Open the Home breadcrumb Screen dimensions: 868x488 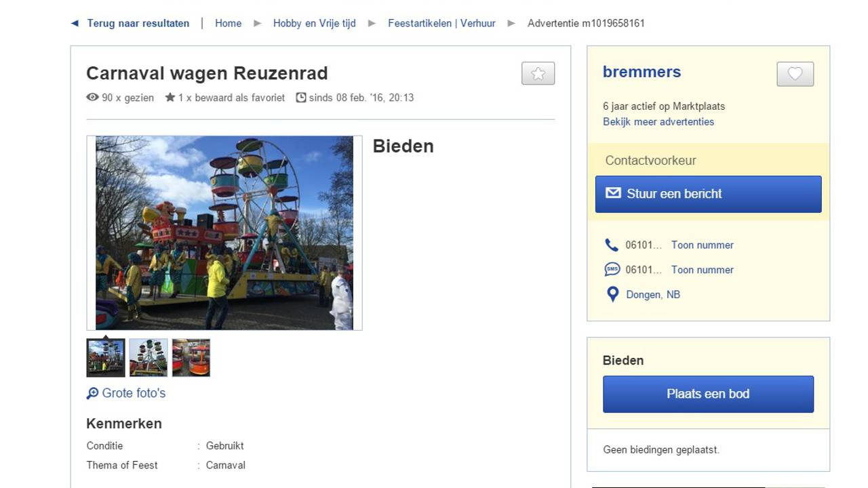228,23
